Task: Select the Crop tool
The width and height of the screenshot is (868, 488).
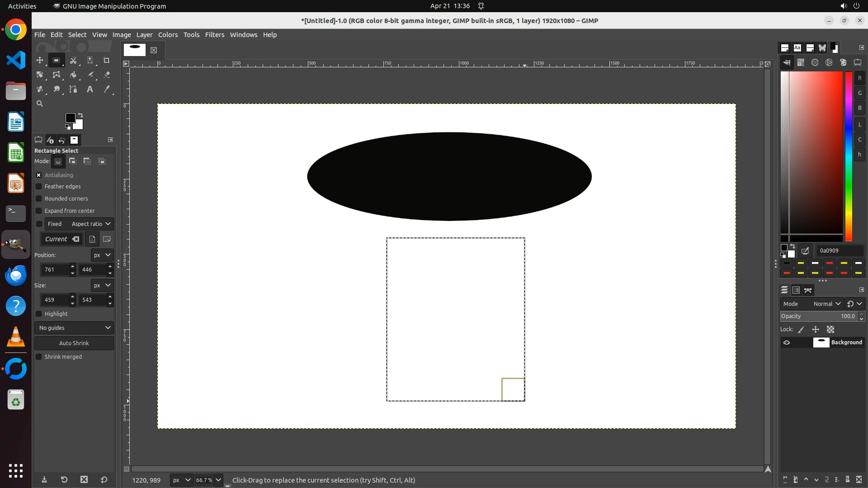Action: 107,60
